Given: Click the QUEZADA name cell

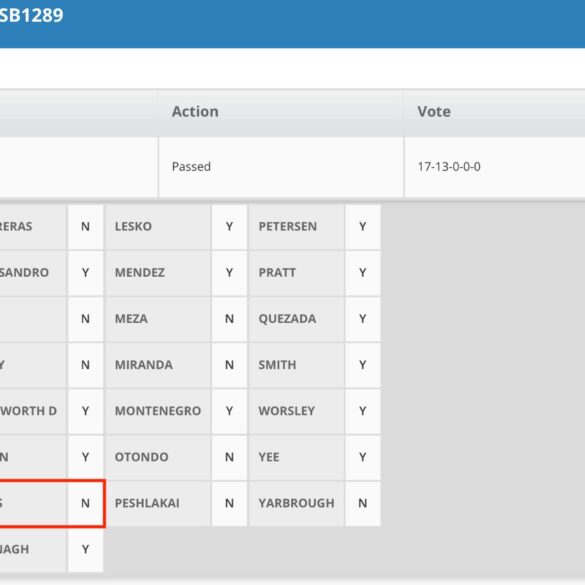Looking at the screenshot, I should [x=297, y=319].
